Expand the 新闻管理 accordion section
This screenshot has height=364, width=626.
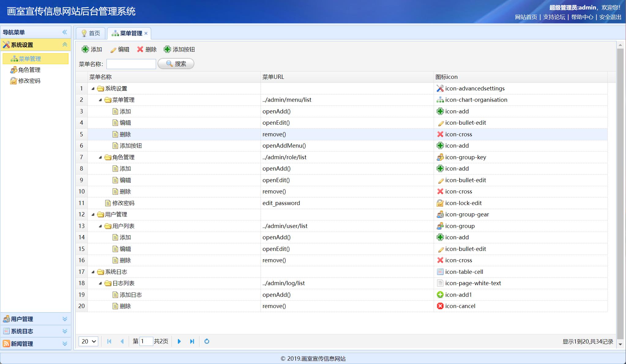(65, 344)
